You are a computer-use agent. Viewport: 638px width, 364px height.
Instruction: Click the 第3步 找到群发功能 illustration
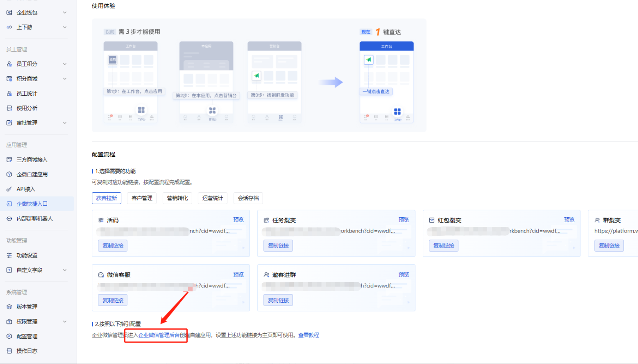(274, 82)
